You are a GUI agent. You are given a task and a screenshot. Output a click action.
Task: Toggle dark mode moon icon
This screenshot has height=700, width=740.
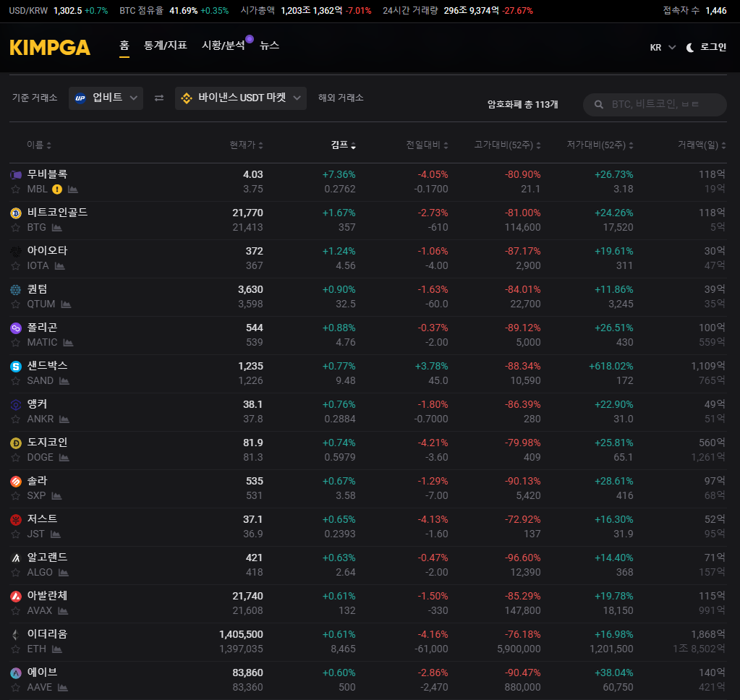[x=689, y=48]
